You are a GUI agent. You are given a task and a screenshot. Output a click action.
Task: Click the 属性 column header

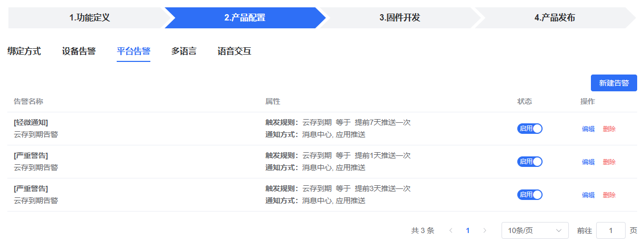273,101
